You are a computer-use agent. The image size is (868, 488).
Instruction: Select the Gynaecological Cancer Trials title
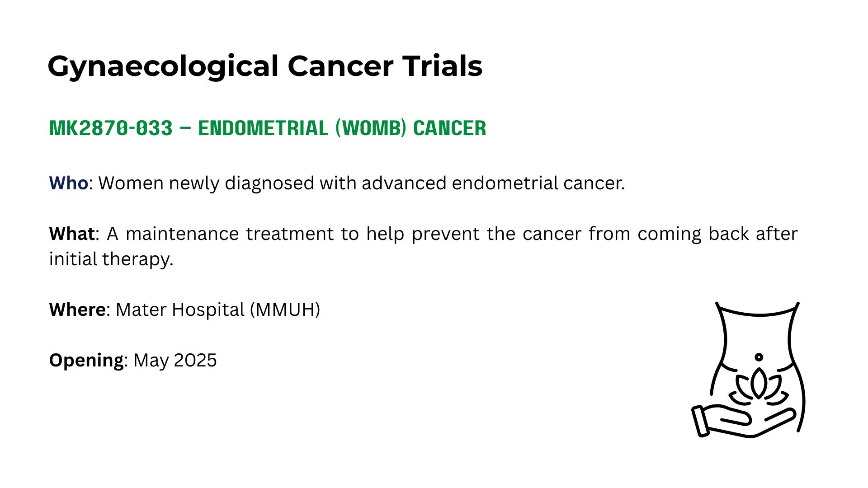(265, 66)
